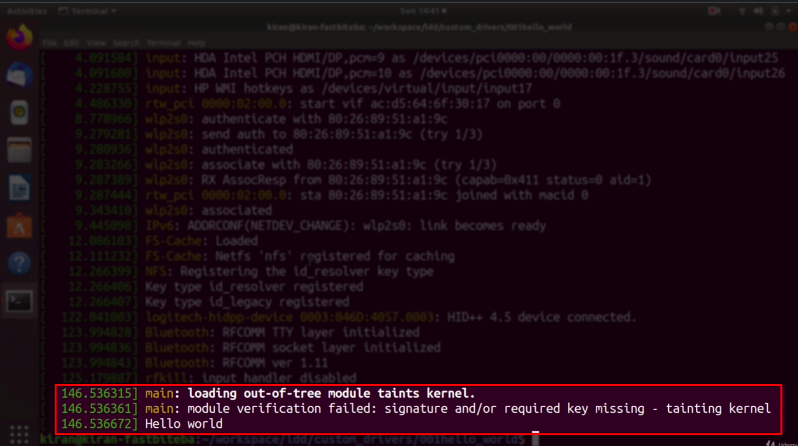Open the Search menu in Terminal
The image size is (798, 446).
(126, 43)
